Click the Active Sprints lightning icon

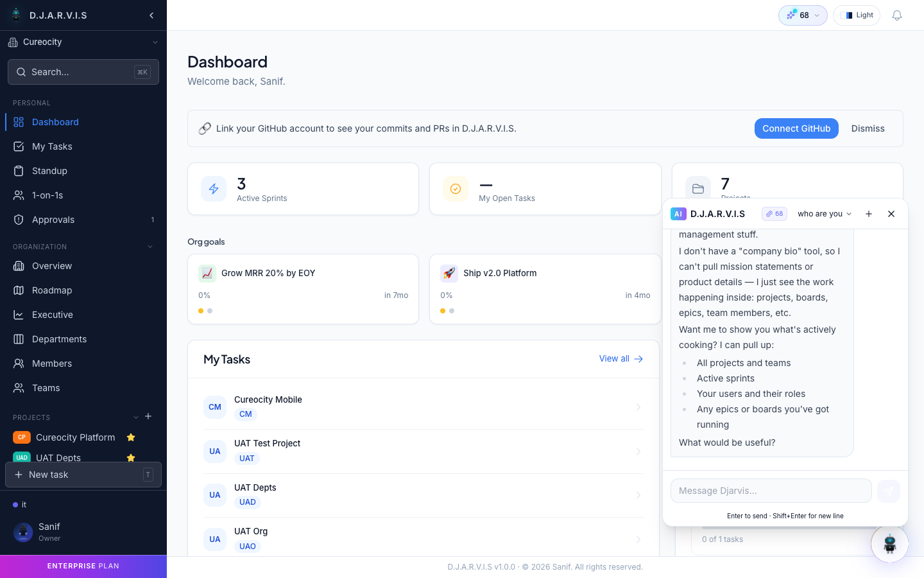(214, 189)
